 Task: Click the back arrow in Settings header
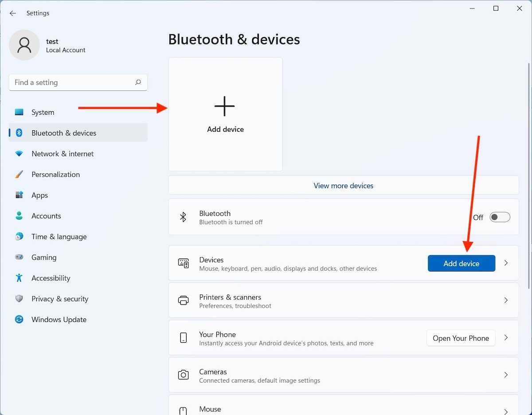(x=13, y=13)
